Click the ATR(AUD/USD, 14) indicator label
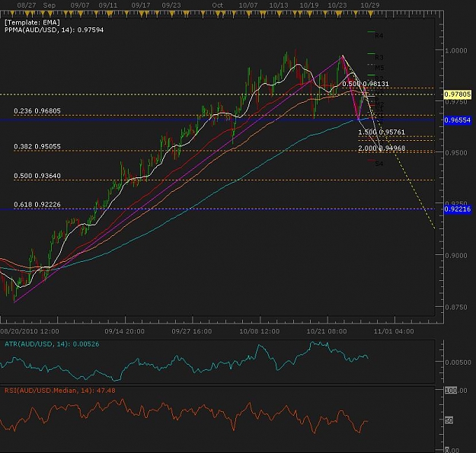Viewport: 476px width, 453px height. [52, 344]
